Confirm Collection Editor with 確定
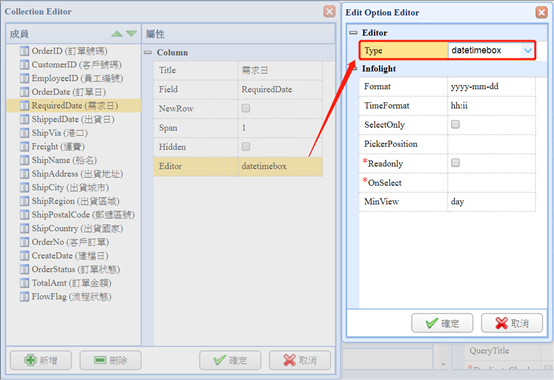This screenshot has width=554, height=380. [x=230, y=360]
